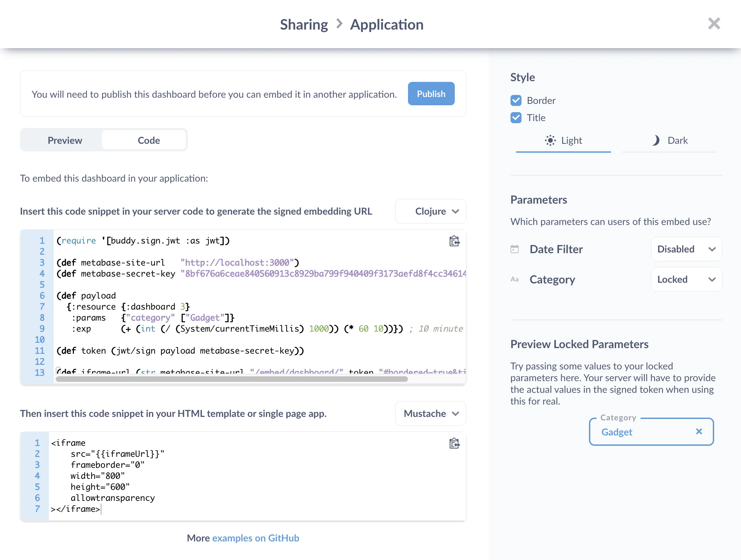Click the metabase-secret-key value string
Viewport: 741px width, 560px height.
(x=323, y=273)
